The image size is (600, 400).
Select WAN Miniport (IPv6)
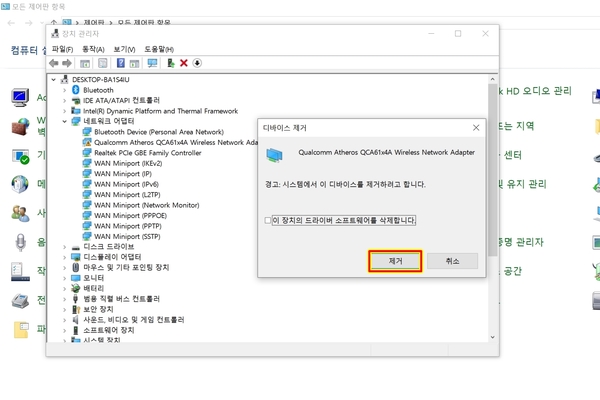click(x=126, y=184)
